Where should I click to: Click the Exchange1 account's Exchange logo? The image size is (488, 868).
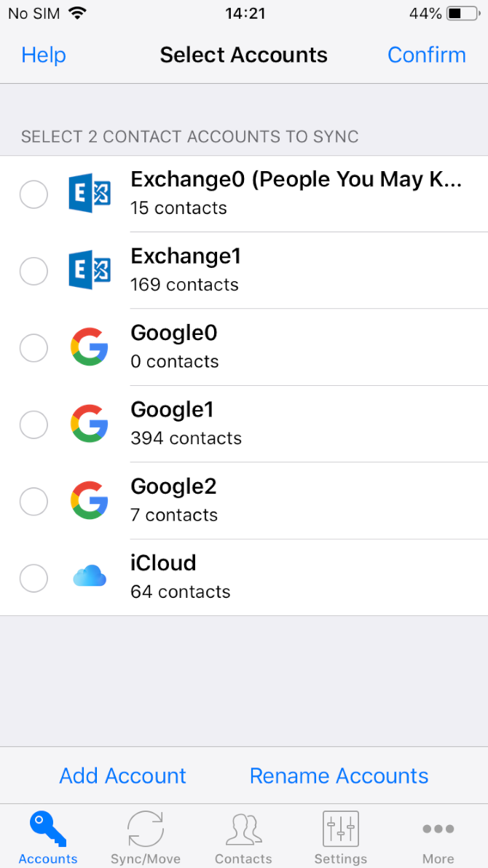click(89, 270)
